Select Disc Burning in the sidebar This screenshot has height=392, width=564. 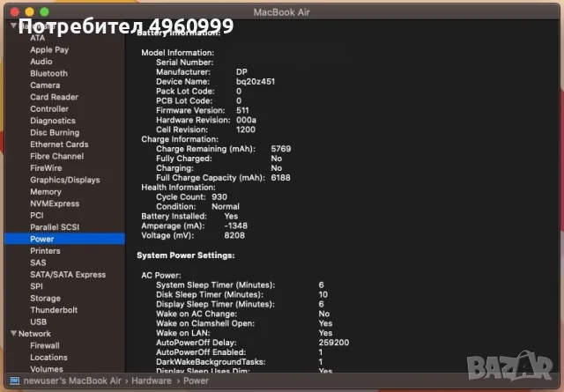click(x=55, y=133)
